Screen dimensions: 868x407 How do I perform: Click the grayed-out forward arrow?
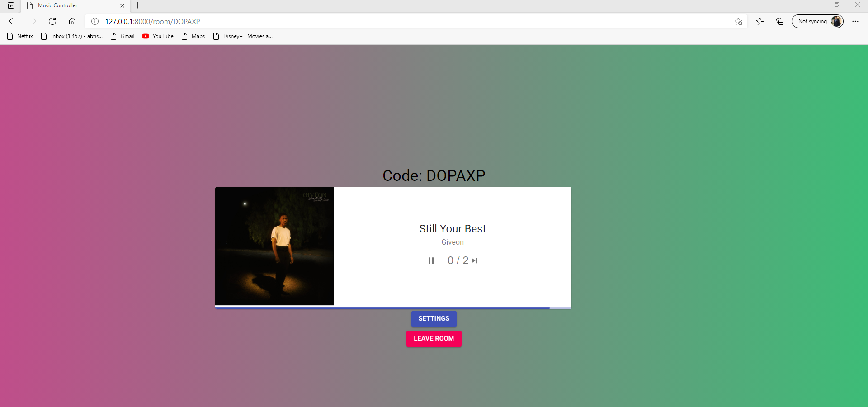(33, 21)
